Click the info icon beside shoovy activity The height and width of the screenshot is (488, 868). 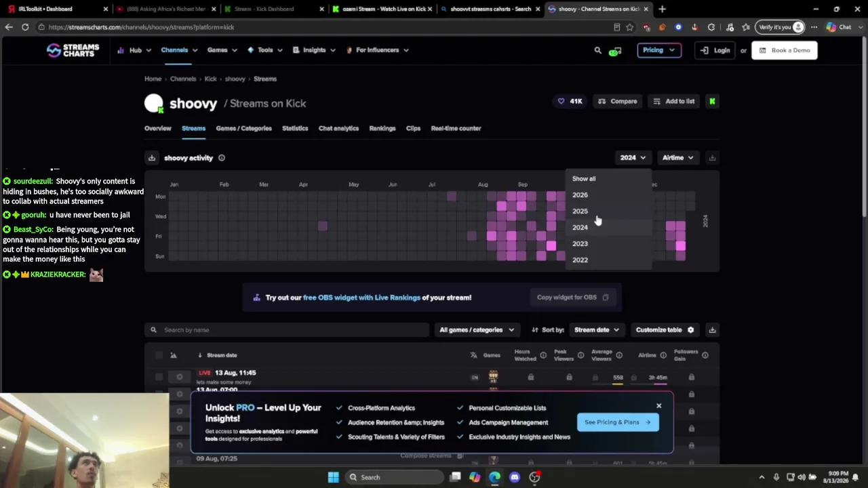point(222,158)
